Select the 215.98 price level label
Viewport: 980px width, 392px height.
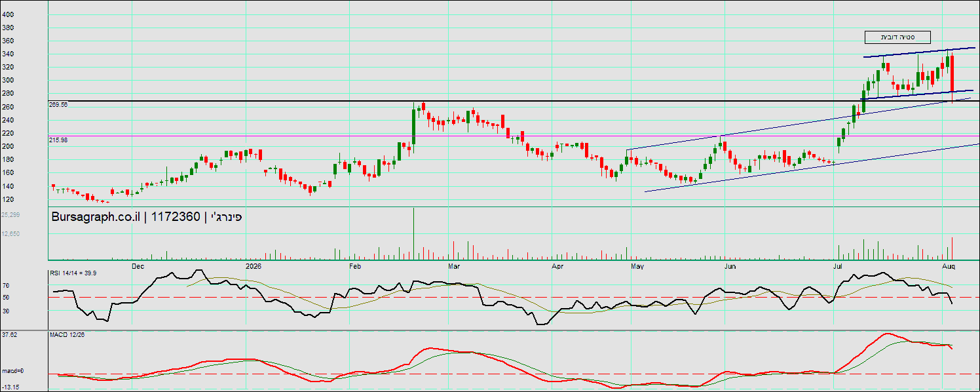58,140
